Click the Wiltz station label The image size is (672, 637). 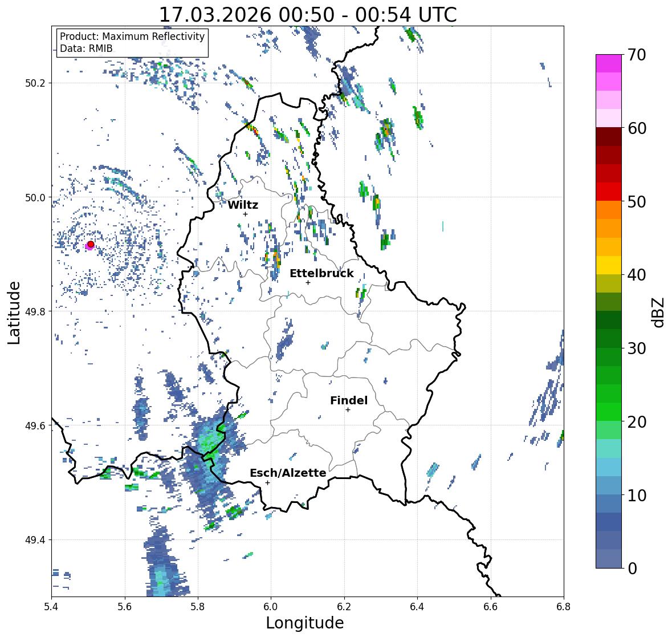coord(243,205)
